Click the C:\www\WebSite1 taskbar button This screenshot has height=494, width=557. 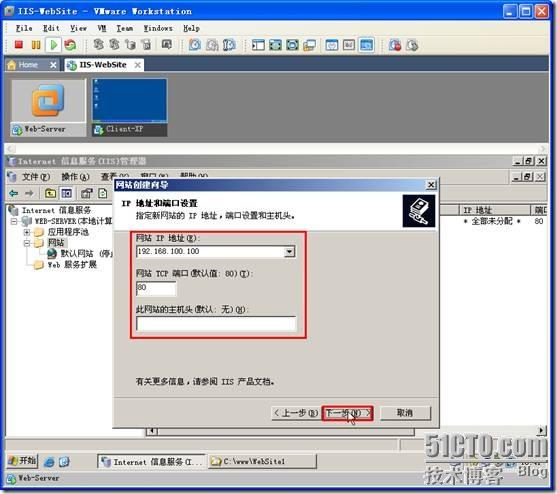click(x=262, y=462)
